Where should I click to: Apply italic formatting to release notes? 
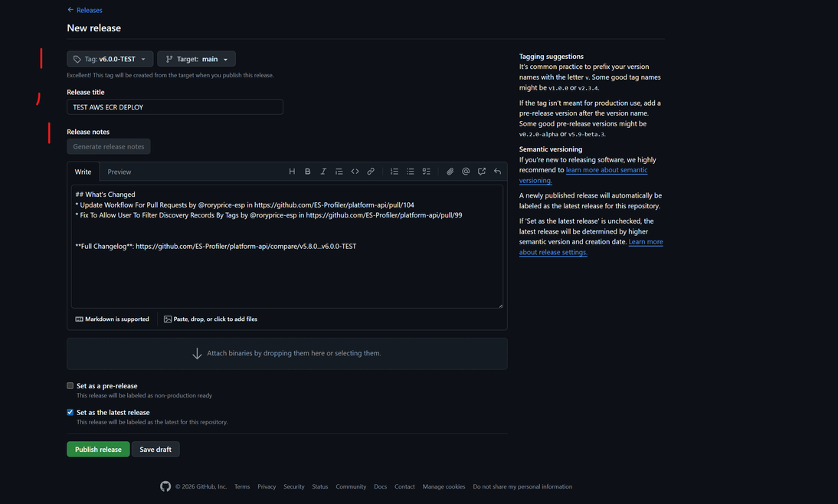(323, 172)
